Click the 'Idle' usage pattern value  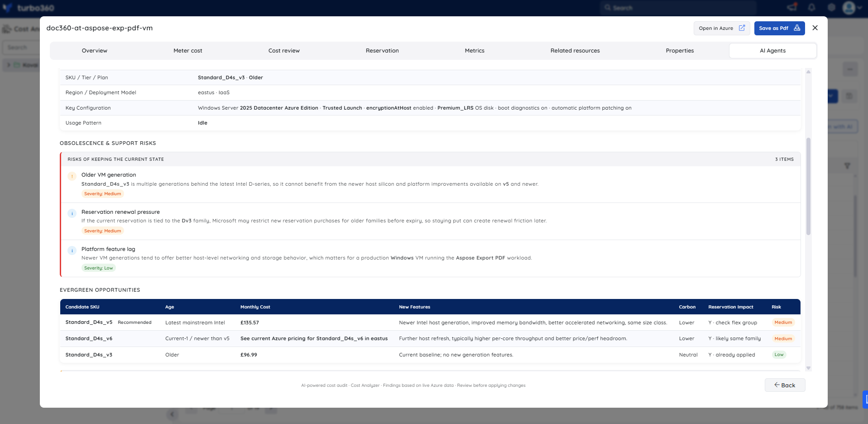tap(202, 123)
